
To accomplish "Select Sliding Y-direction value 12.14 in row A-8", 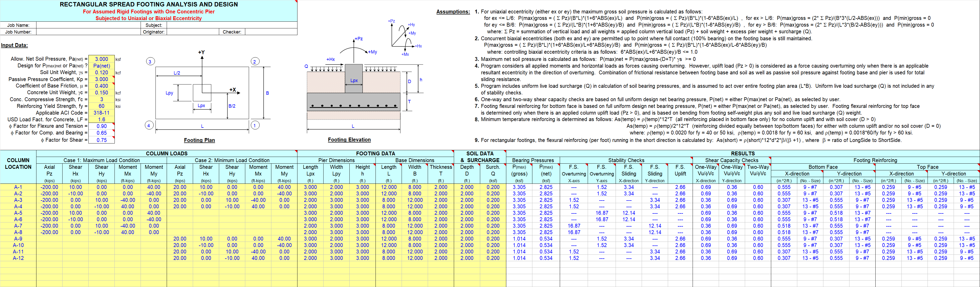I will pyautogui.click(x=655, y=232).
